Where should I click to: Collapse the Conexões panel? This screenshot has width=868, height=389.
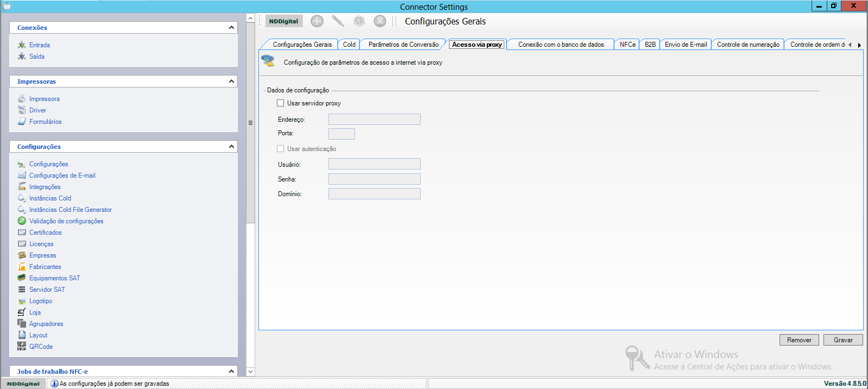[231, 28]
